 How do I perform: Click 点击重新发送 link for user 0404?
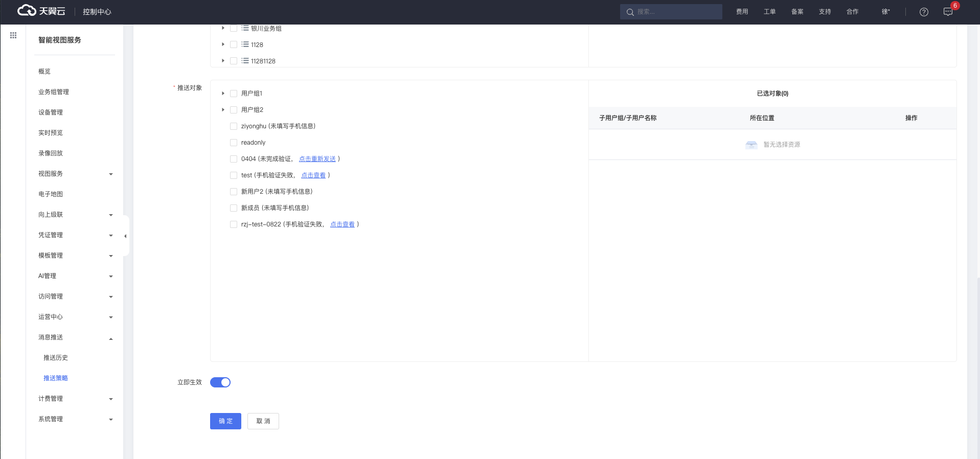click(317, 159)
